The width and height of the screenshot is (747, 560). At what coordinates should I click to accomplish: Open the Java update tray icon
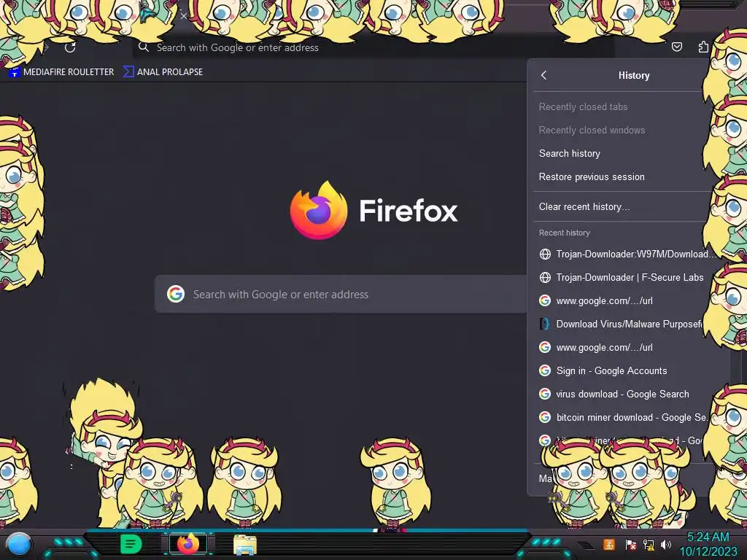click(x=609, y=544)
